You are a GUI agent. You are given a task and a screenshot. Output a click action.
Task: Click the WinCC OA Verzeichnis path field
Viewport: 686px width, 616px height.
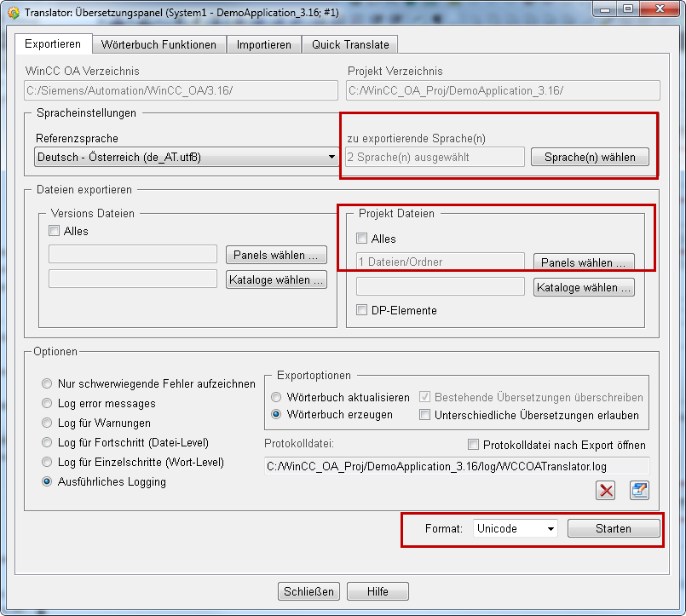pyautogui.click(x=182, y=90)
